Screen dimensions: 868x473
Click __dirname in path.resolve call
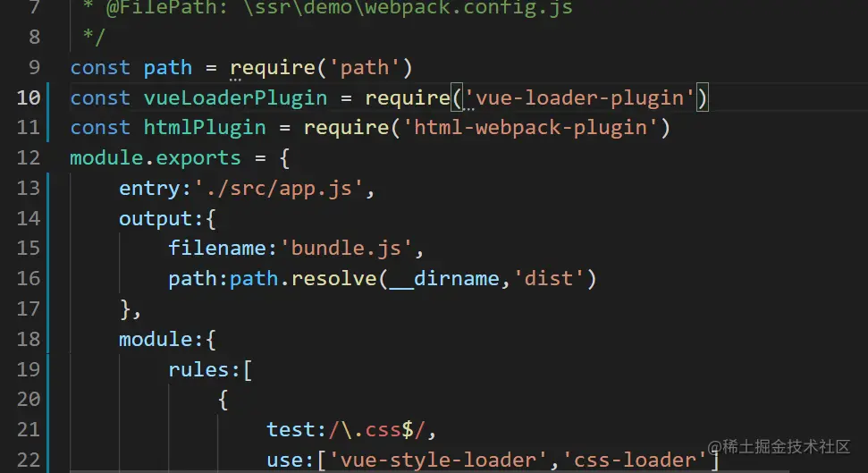pos(444,279)
